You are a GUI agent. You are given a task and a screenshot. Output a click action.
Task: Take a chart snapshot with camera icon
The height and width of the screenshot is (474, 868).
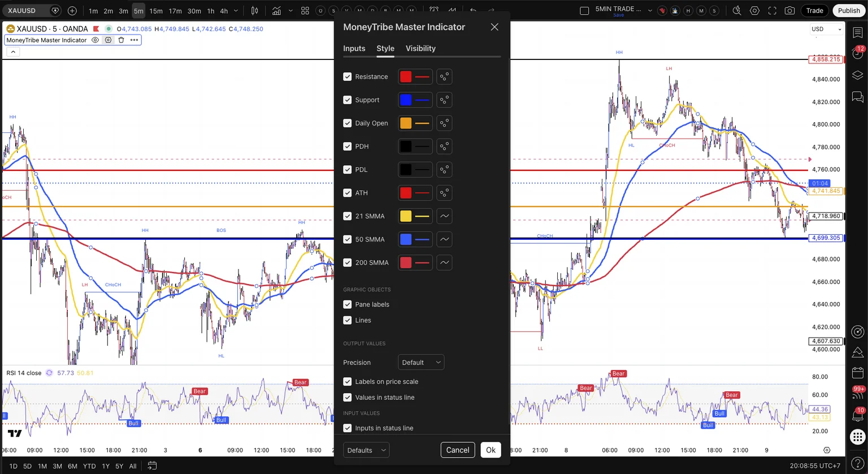[789, 11]
